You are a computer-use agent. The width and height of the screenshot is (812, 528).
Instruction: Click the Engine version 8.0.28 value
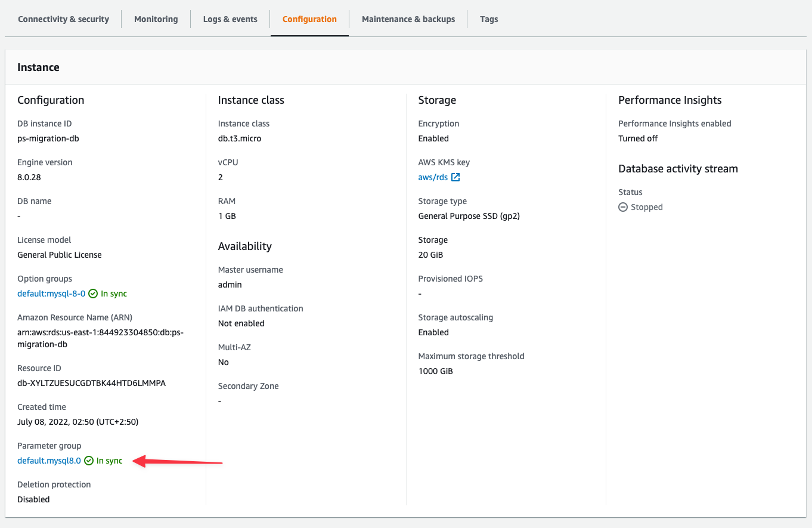tap(29, 177)
